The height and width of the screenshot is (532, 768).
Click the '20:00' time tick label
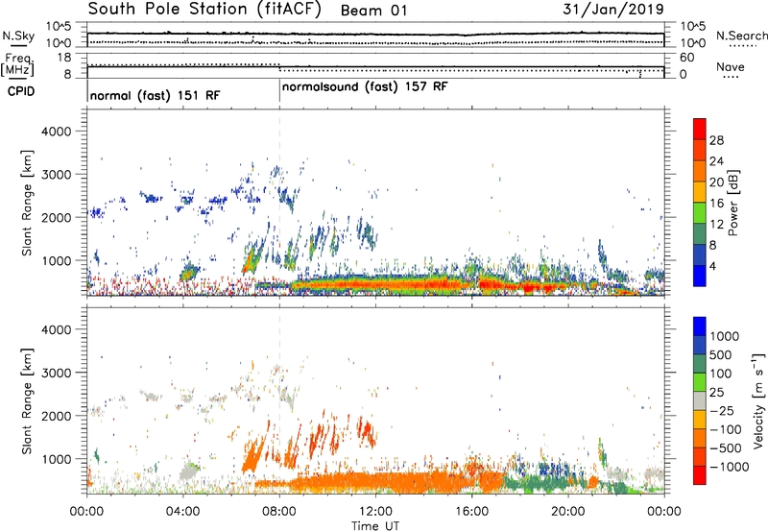(568, 512)
